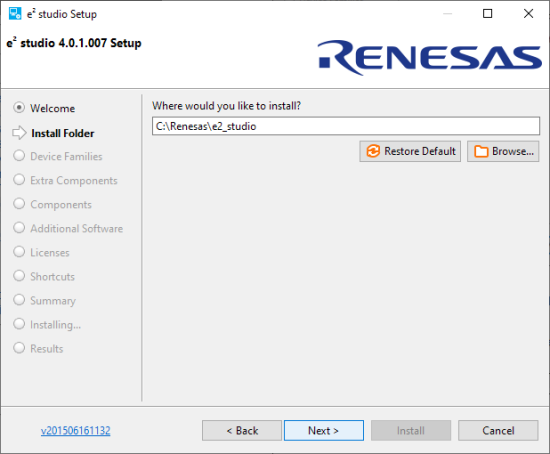Click the orange folder icon on Browse
The width and height of the screenshot is (550, 454).
click(481, 152)
